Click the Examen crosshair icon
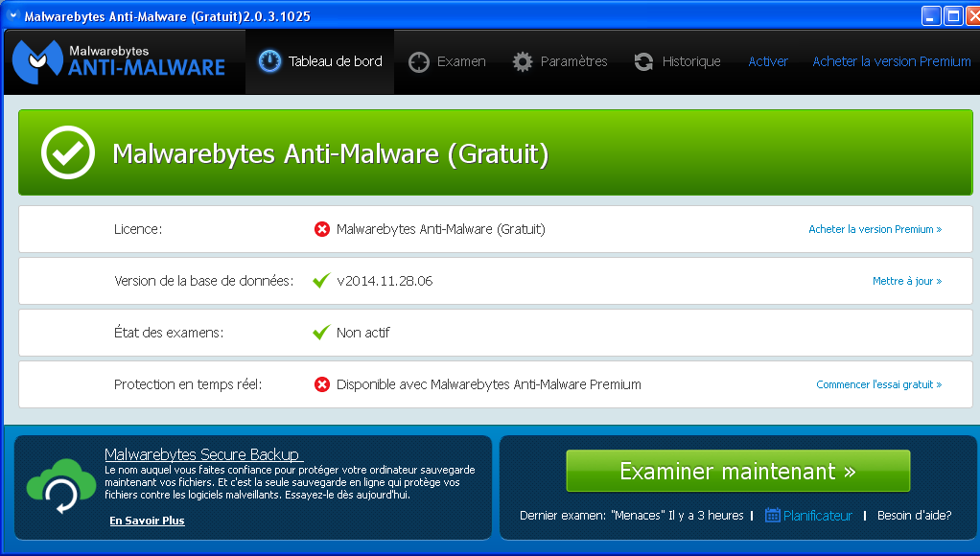 point(419,62)
